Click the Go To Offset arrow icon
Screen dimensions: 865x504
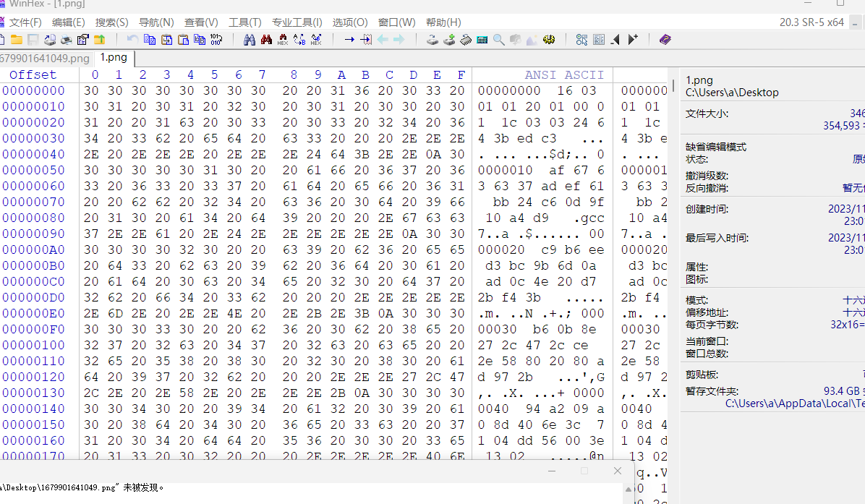click(349, 40)
